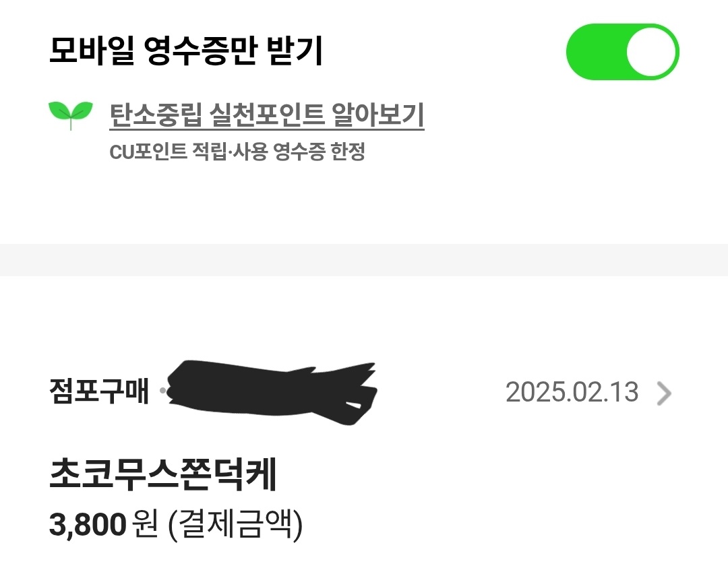Select the 점포구매 label
The height and width of the screenshot is (572, 728).
(98, 392)
